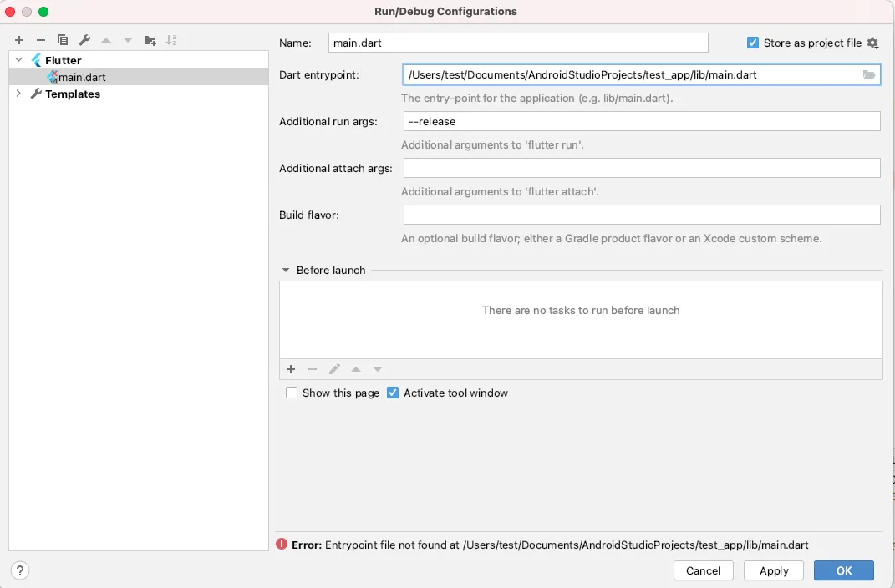Close the Run/Debug Configurations dialog
This screenshot has width=895, height=588.
(10, 12)
